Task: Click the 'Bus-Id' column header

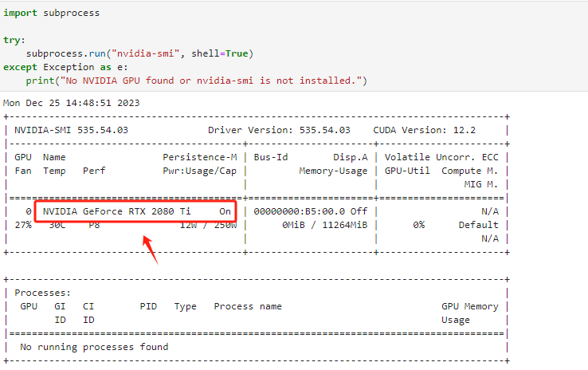Action: click(x=271, y=157)
